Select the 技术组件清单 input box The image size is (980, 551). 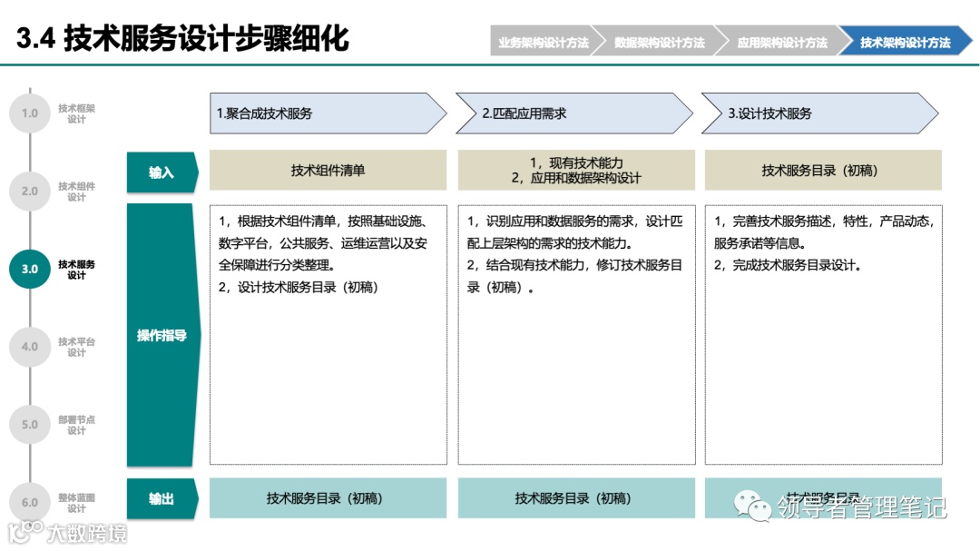(328, 170)
